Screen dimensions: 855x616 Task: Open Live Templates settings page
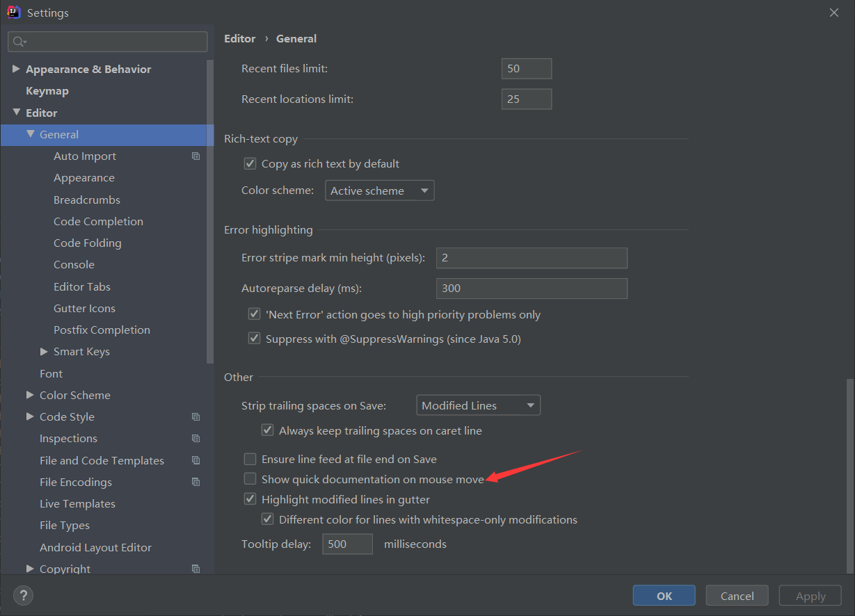pos(77,504)
